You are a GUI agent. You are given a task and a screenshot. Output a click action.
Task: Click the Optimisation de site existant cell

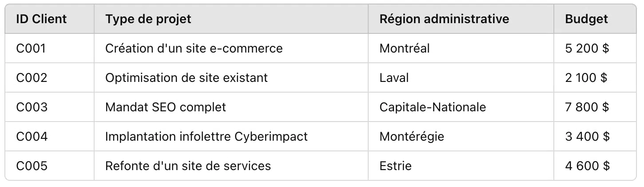click(x=231, y=77)
